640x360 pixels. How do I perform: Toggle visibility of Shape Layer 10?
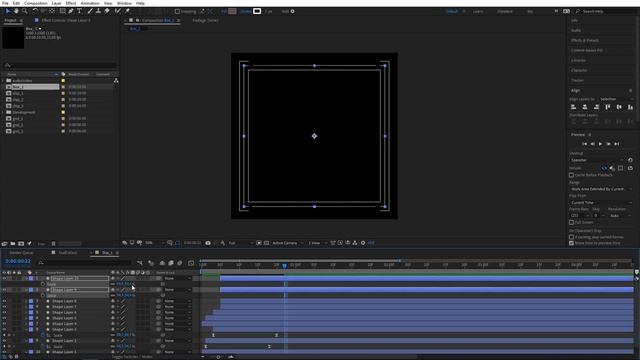pos(4,278)
